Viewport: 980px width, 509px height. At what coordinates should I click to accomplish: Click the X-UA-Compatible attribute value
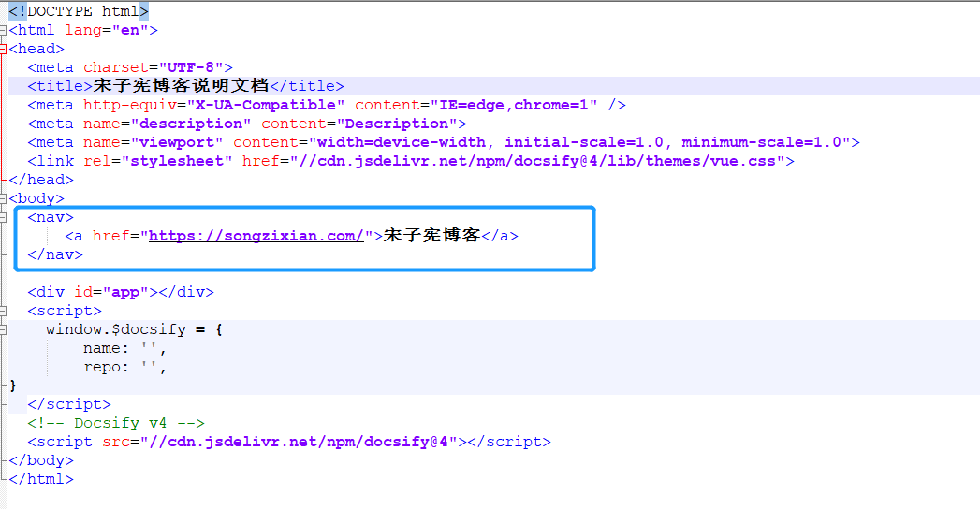(x=266, y=105)
